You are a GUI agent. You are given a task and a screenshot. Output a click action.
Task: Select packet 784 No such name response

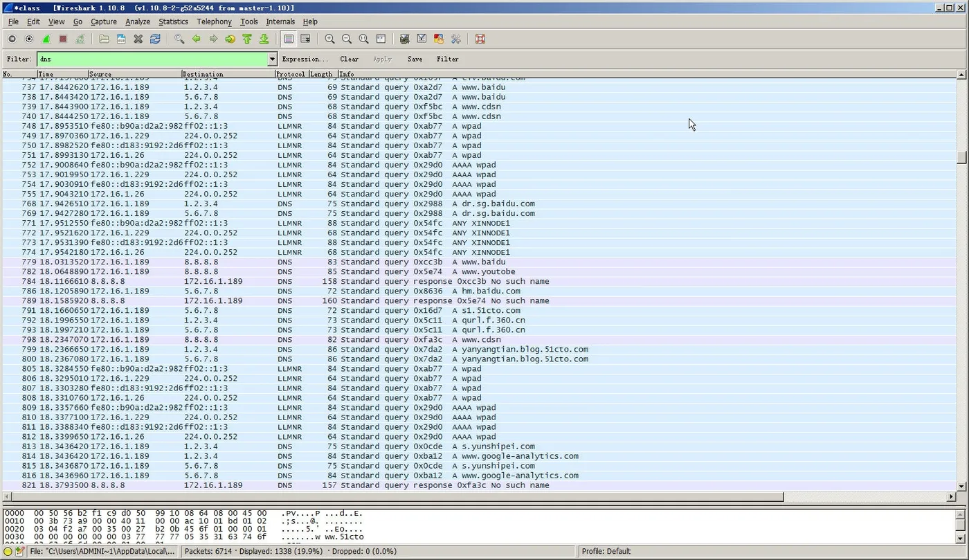(479, 281)
